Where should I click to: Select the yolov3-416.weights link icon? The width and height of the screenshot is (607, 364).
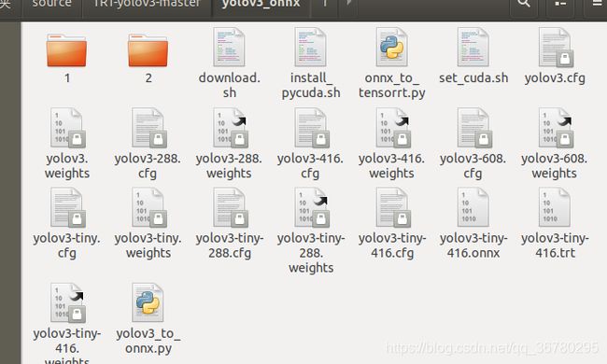coord(393,128)
